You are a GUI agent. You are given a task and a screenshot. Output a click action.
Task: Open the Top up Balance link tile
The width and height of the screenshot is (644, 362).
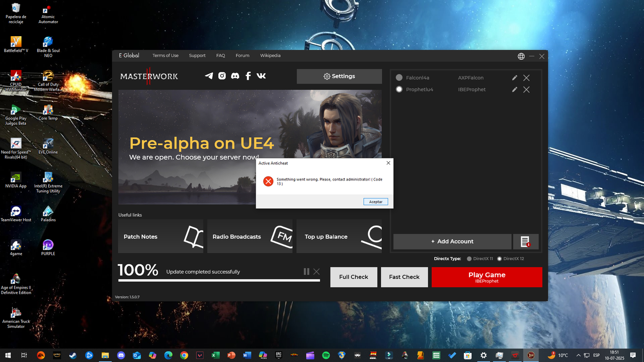[339, 236]
